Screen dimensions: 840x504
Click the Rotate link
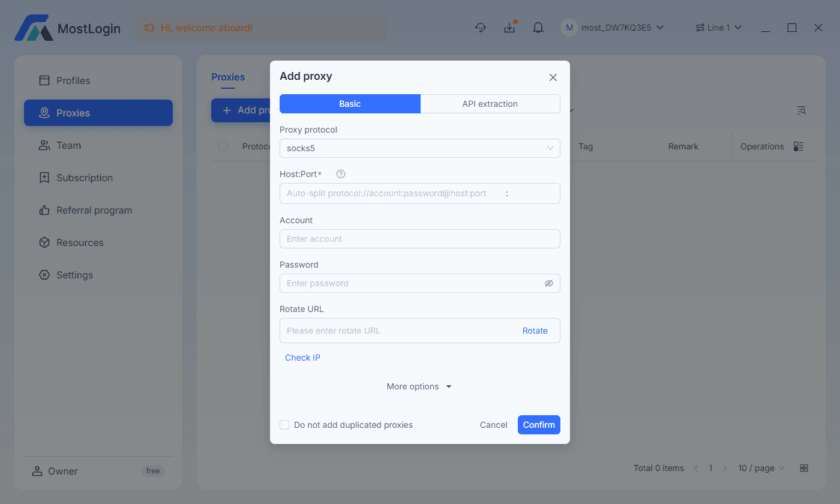point(535,331)
